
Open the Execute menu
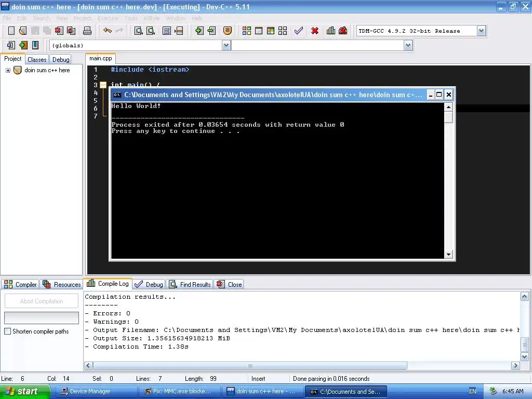click(x=108, y=18)
